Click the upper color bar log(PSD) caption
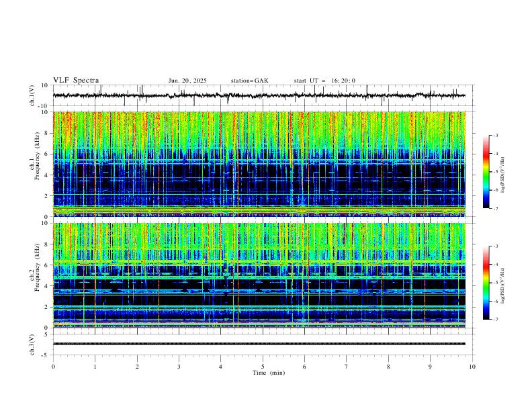 click(503, 175)
